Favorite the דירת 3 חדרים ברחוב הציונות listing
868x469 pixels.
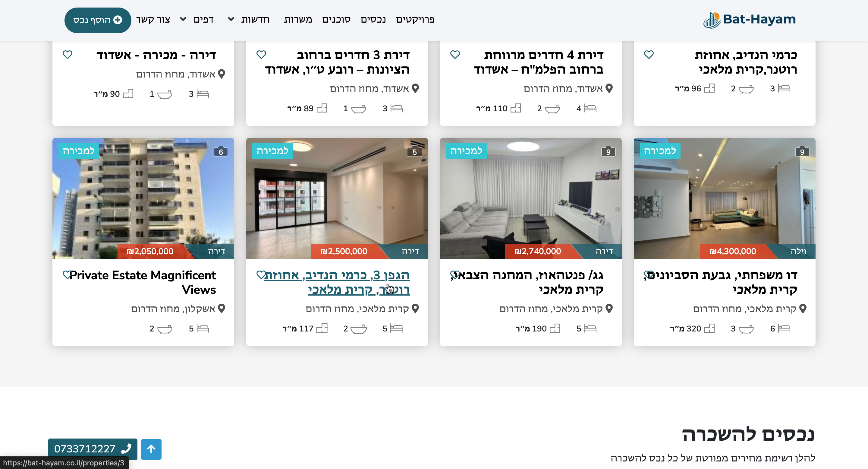(261, 54)
